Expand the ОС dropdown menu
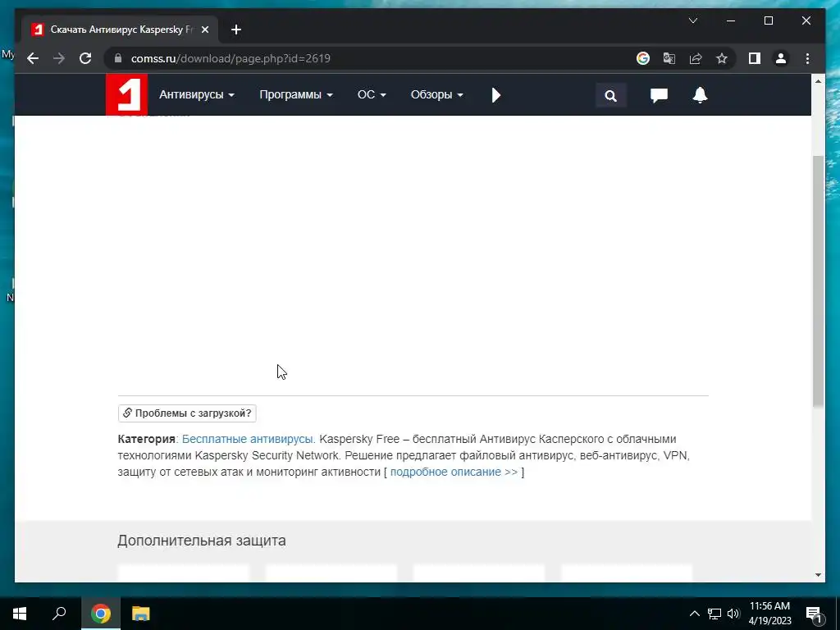840x630 pixels. pos(372,95)
